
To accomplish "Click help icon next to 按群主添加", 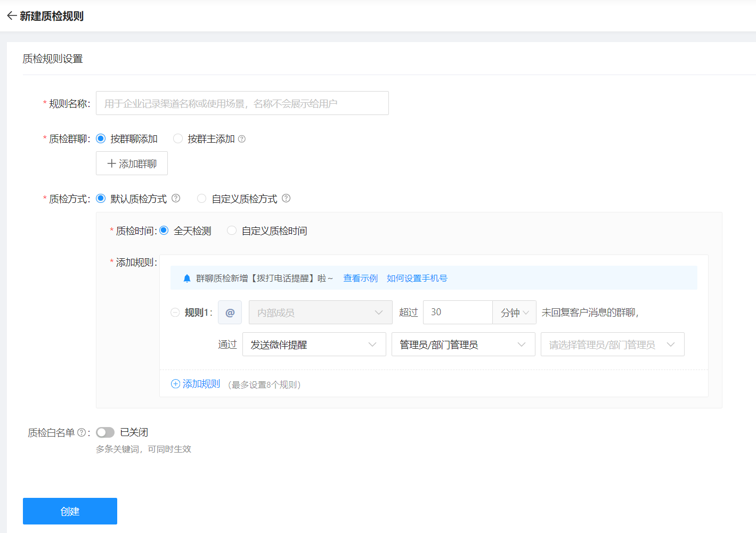I will click(x=242, y=139).
